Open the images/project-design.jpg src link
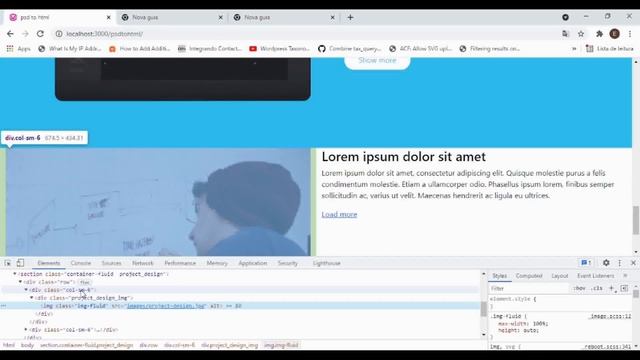 (x=166, y=306)
